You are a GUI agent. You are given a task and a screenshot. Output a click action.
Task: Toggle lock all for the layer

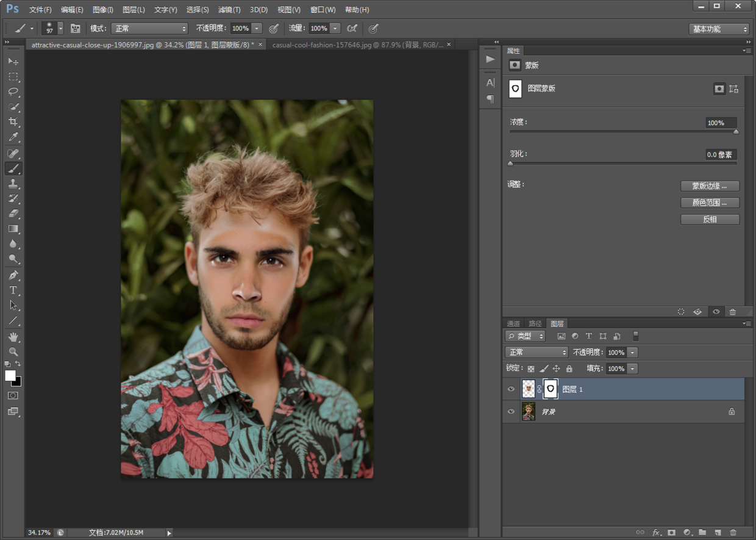pyautogui.click(x=569, y=369)
